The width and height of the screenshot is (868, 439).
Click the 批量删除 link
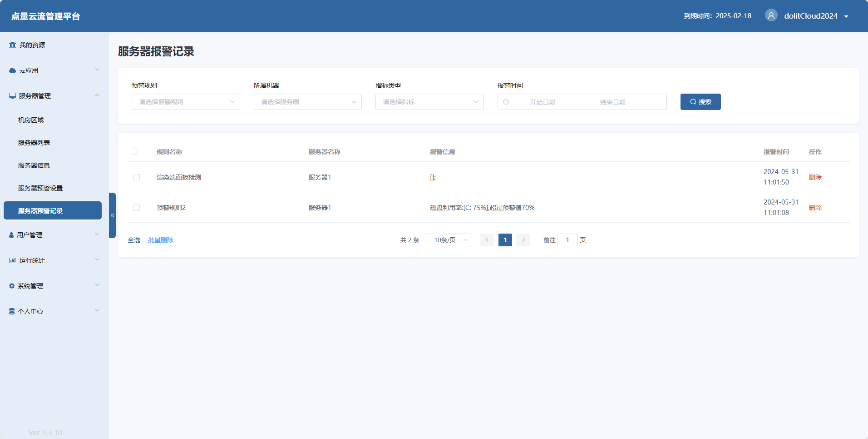[161, 240]
